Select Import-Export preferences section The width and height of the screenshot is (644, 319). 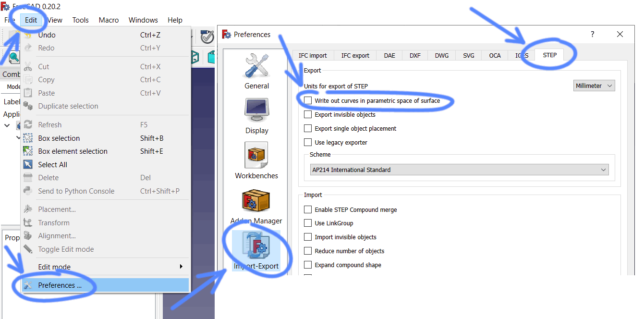point(256,251)
